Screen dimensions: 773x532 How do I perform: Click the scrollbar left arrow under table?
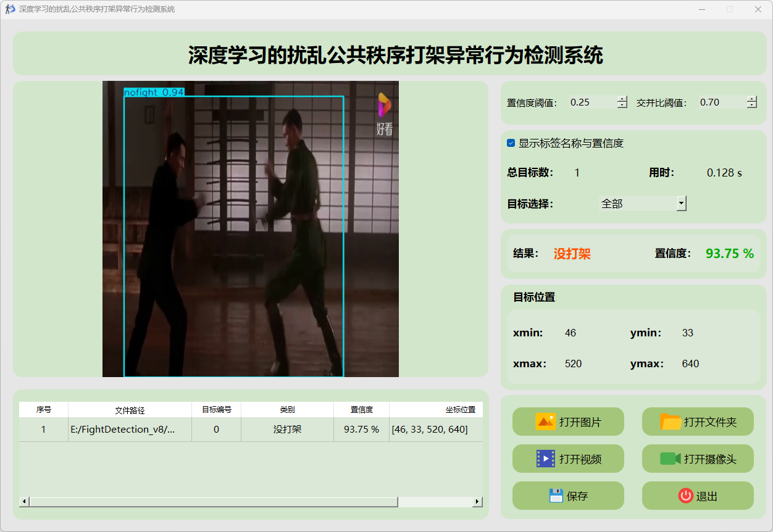tap(24, 502)
